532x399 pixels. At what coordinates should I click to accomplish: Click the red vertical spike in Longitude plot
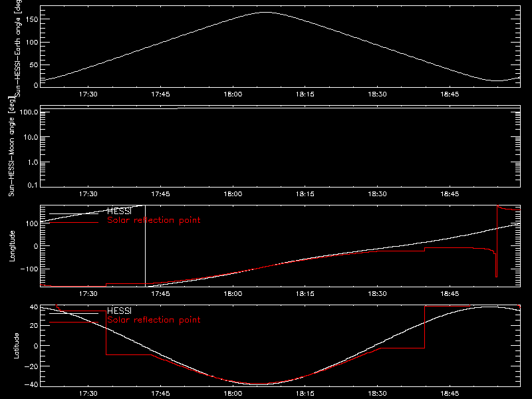[497, 241]
